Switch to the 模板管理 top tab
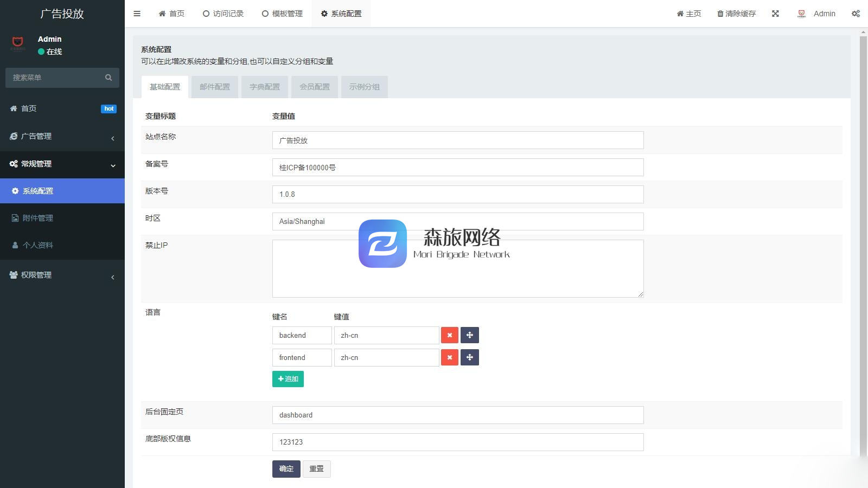This screenshot has height=488, width=868. (x=282, y=14)
